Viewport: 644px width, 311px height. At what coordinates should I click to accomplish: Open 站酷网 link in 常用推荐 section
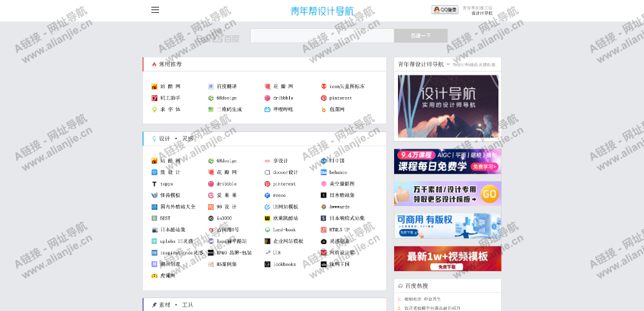tap(170, 87)
